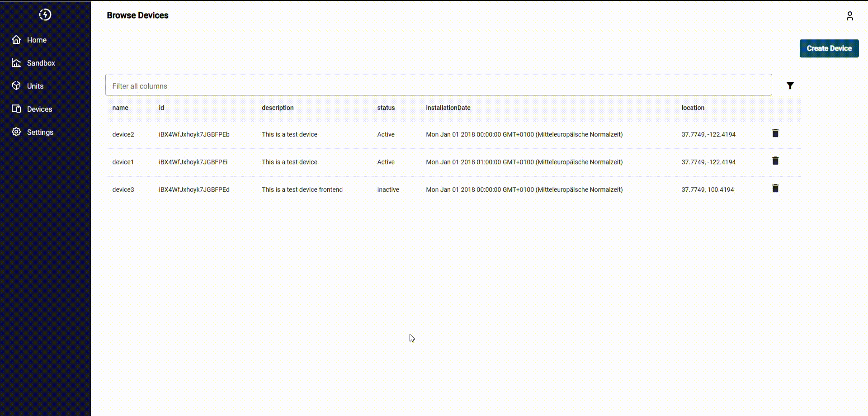The height and width of the screenshot is (416, 868).
Task: Click 'This is a test device frontend'
Action: [302, 189]
